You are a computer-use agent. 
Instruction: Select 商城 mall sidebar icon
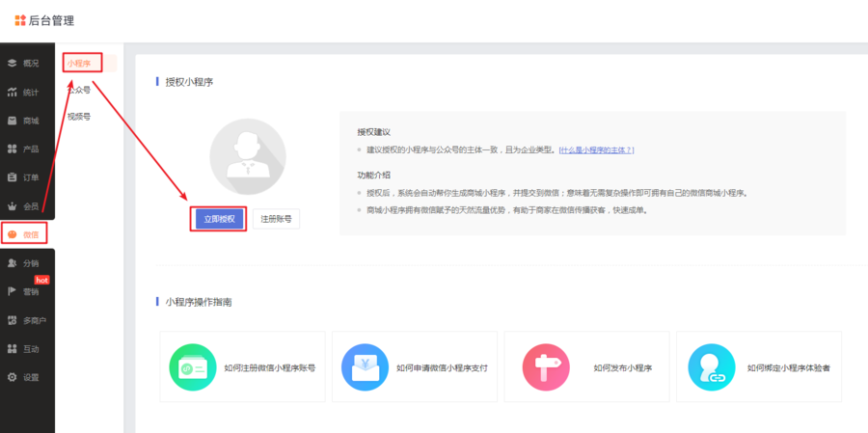pos(13,121)
